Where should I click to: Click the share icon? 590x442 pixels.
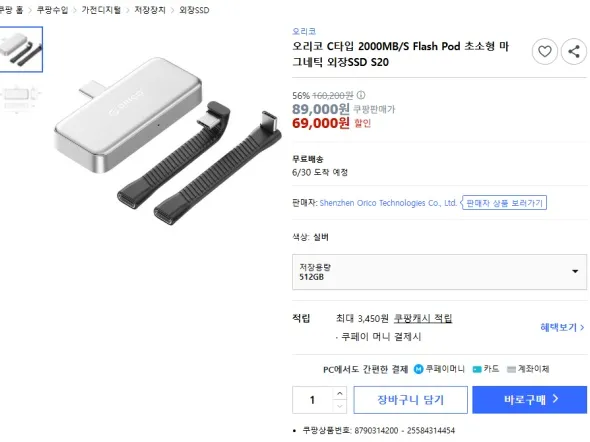coord(573,52)
